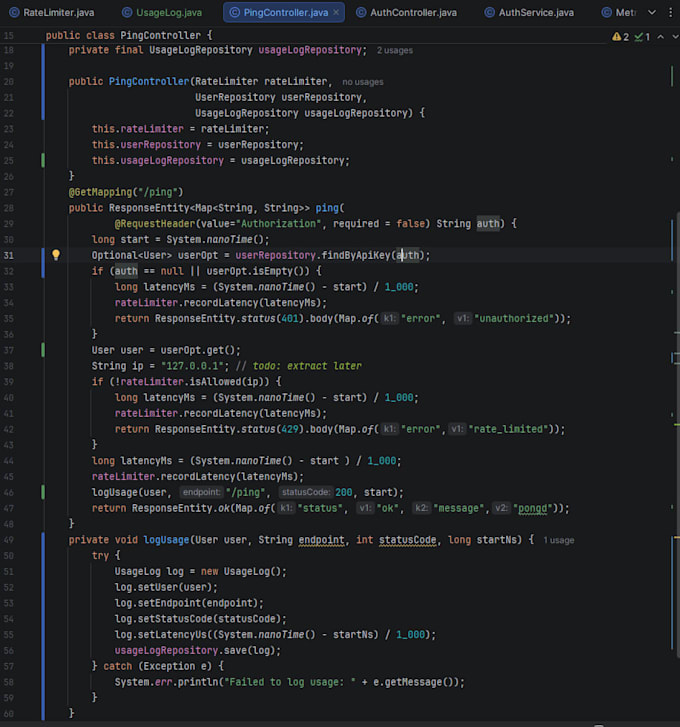This screenshot has height=727, width=680.
Task: Click the 'rate_limited' string
Action: (x=508, y=429)
